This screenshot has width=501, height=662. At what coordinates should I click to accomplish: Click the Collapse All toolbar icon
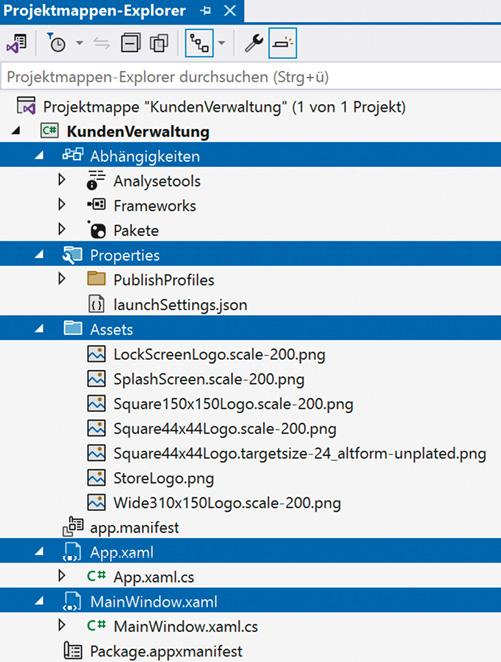(131, 43)
